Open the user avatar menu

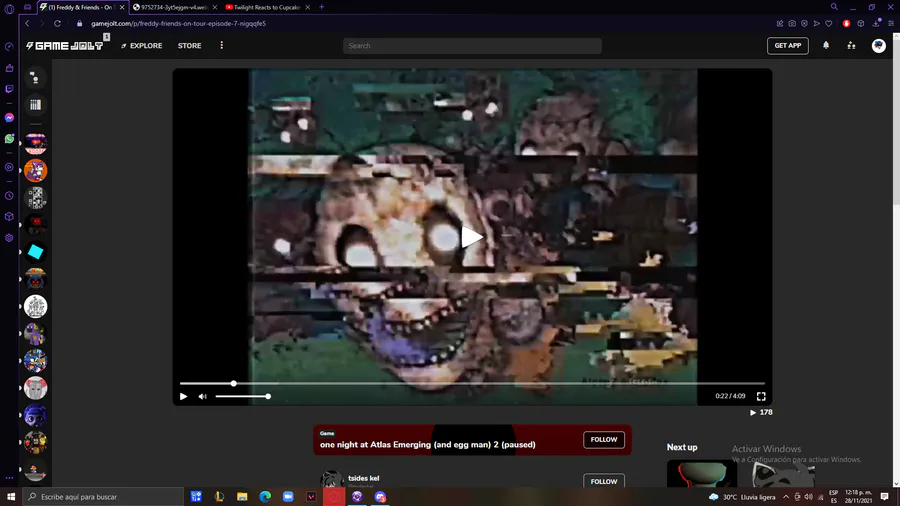(878, 45)
